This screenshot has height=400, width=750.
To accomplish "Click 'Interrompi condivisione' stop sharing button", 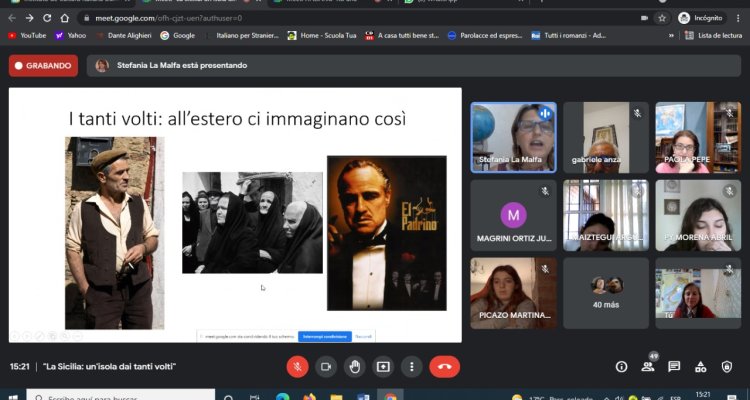I will [325, 337].
